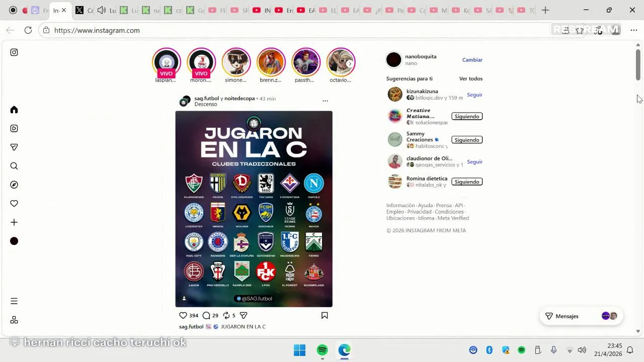Viewport: 644px width, 362px height.
Task: Open Spotify from the taskbar
Action: (x=323, y=350)
